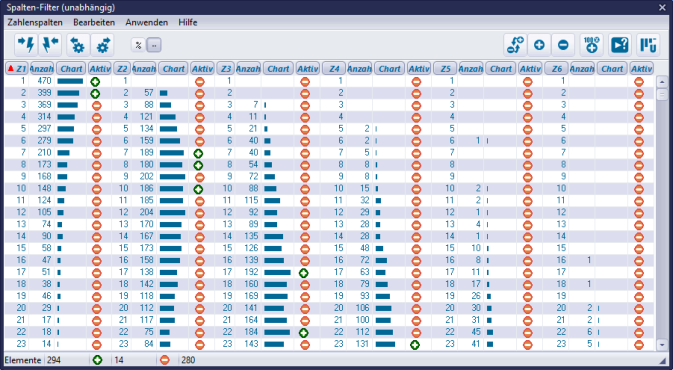
Task: Click the toolbar plus circle icon
Action: tap(539, 45)
